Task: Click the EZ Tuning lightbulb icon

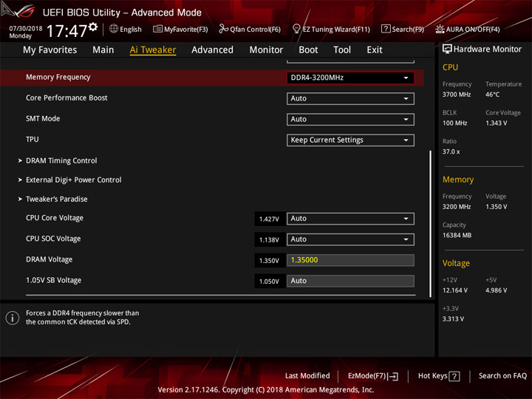Action: 296,29
